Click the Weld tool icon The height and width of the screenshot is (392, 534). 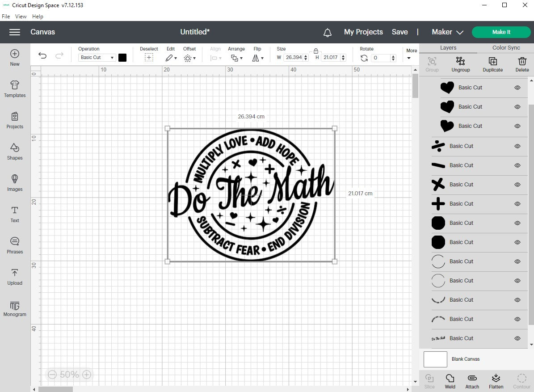click(450, 381)
